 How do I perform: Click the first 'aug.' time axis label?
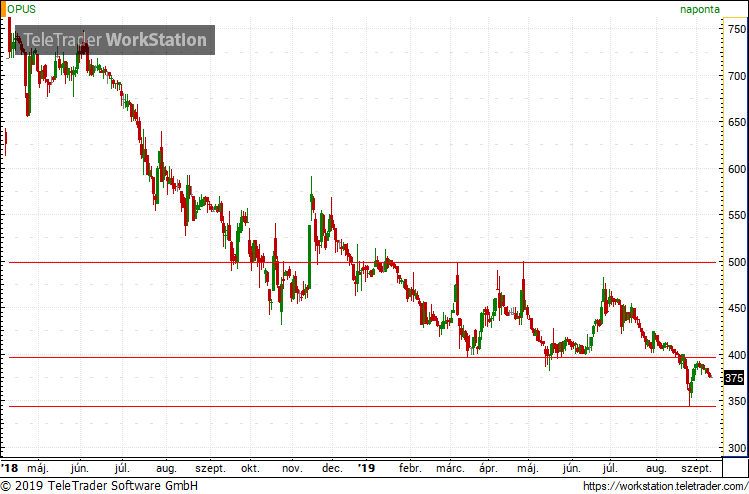166,468
